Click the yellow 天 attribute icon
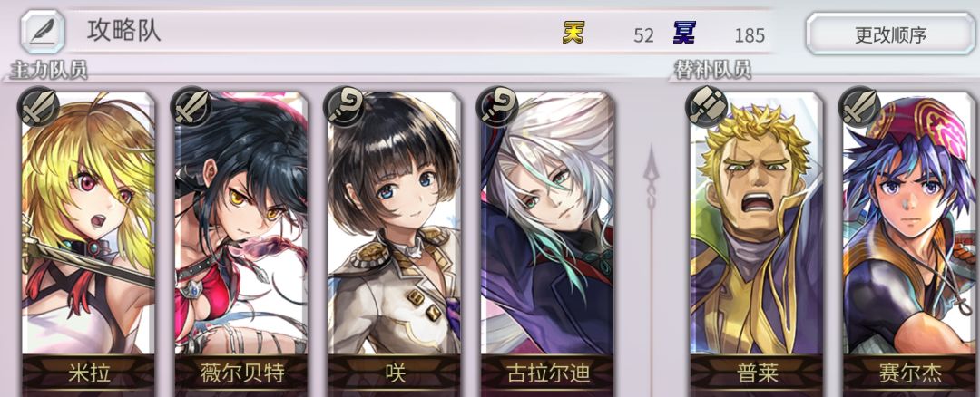Viewport: 980px width, 397px height. pyautogui.click(x=573, y=33)
